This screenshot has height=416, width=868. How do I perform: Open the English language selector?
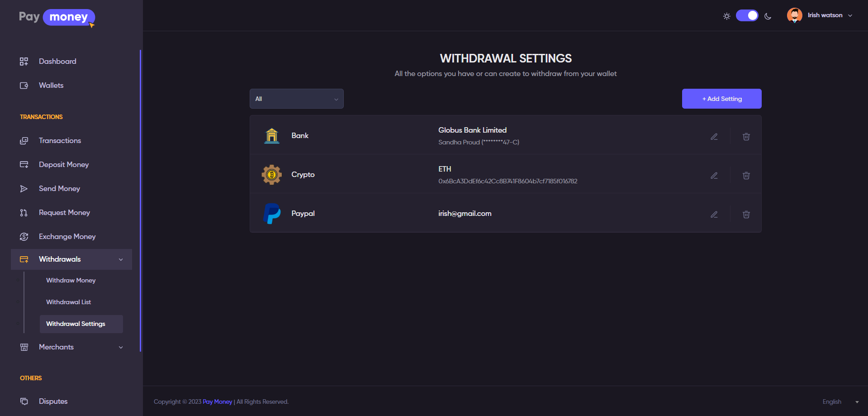(840, 402)
